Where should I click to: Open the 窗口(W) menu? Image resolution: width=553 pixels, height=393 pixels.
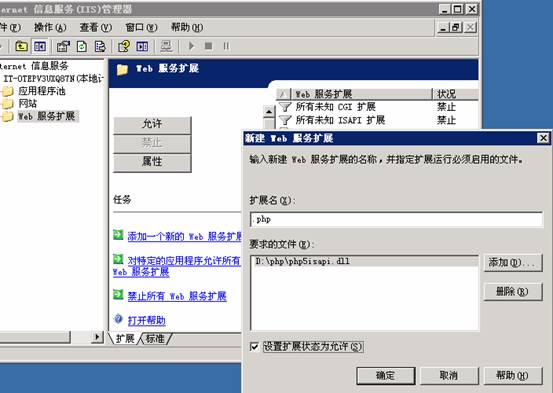pyautogui.click(x=141, y=28)
